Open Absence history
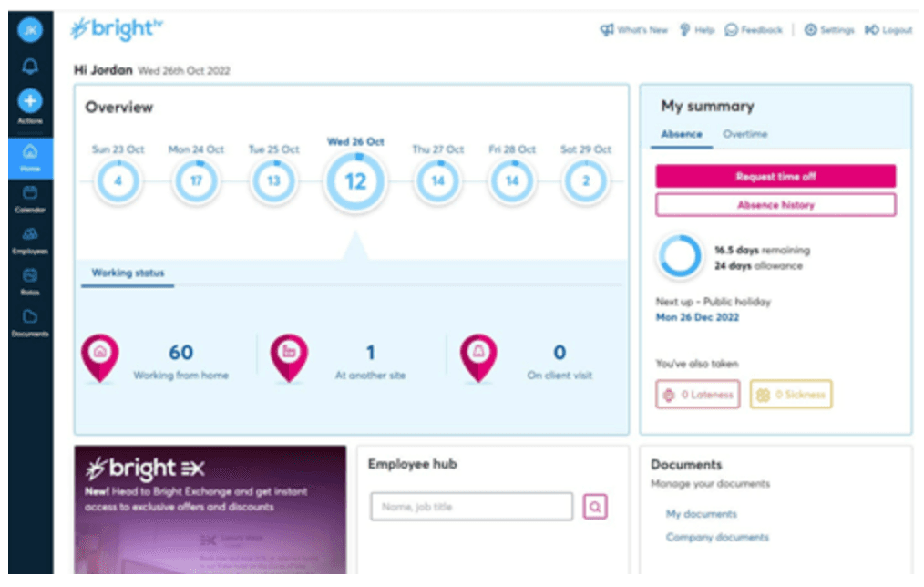This screenshot has height=587, width=924. point(775,205)
